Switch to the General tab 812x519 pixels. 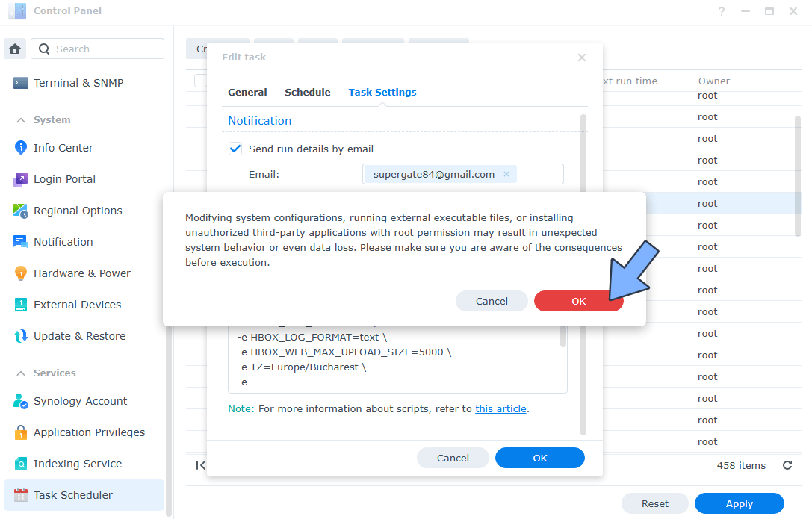[x=247, y=92]
